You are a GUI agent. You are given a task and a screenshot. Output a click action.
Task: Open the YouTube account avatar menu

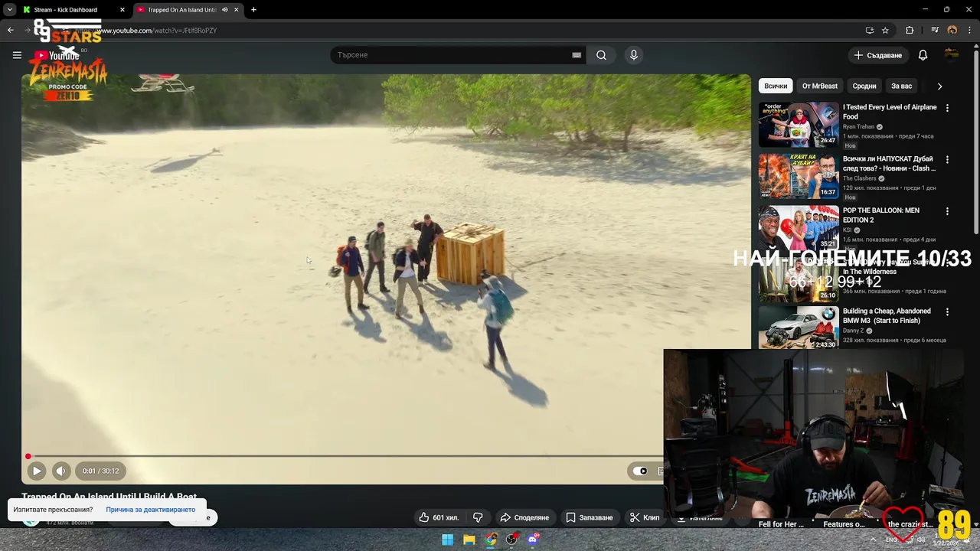tap(952, 54)
